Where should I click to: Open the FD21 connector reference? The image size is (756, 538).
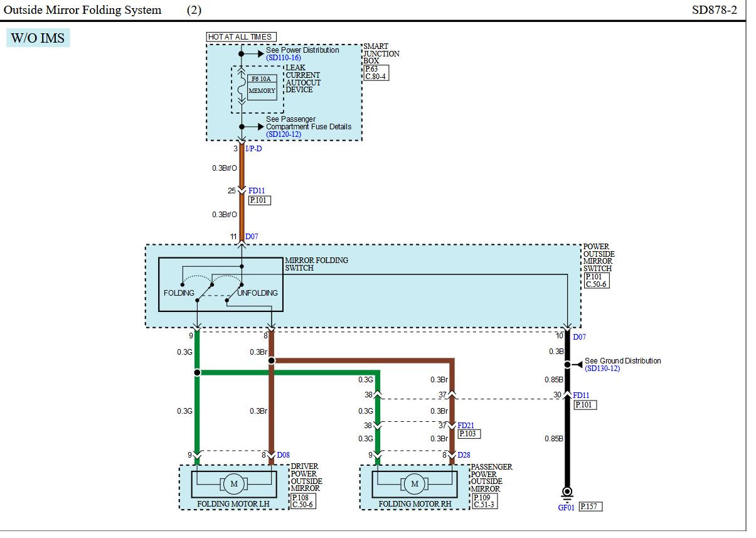[x=466, y=425]
